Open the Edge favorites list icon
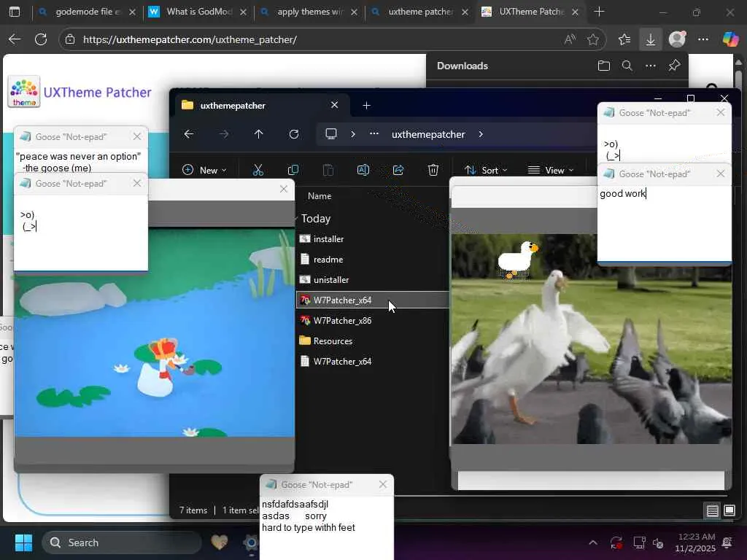 [x=624, y=39]
